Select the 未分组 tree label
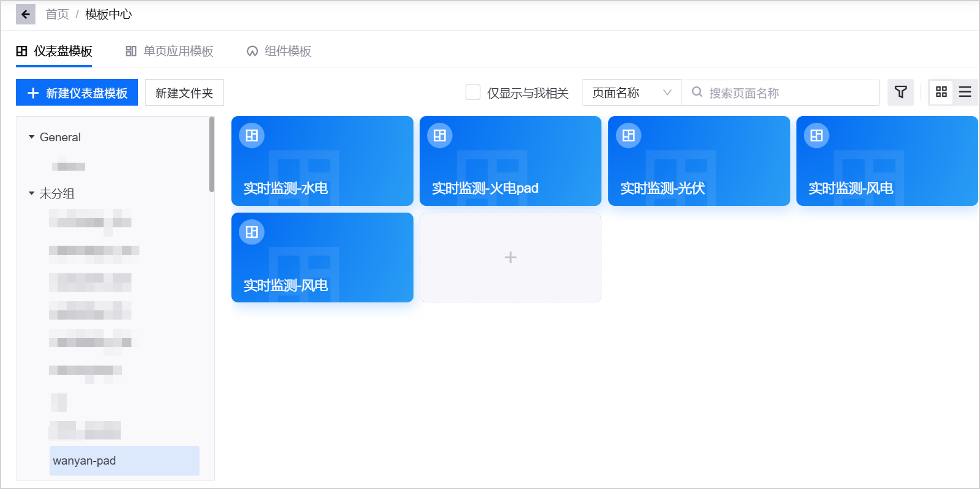 click(57, 193)
